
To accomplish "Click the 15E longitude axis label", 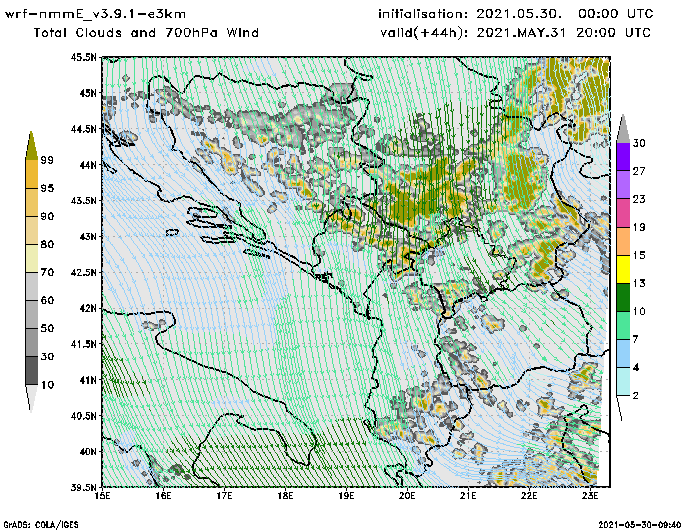I will [x=102, y=494].
